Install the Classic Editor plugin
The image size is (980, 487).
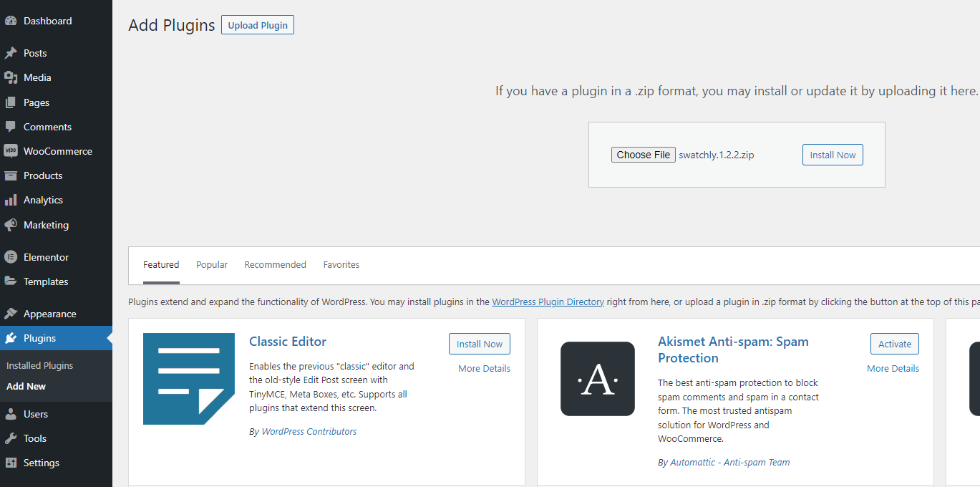coord(479,344)
